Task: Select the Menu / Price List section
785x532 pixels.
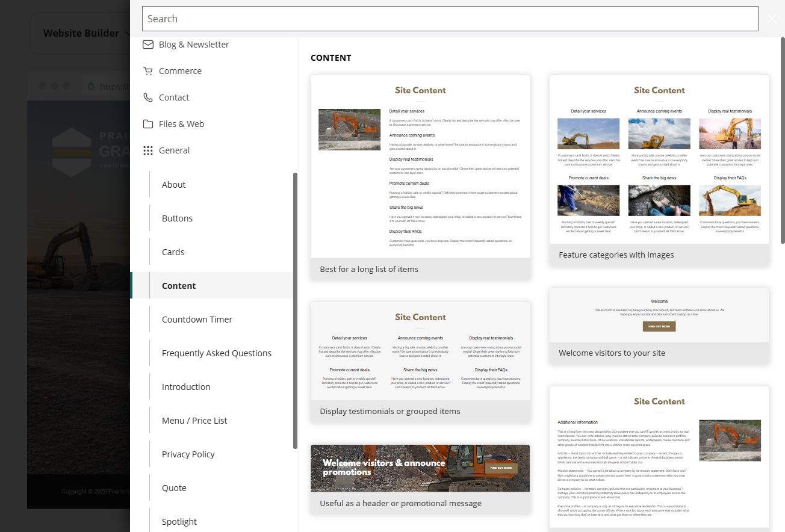Action: coord(194,421)
